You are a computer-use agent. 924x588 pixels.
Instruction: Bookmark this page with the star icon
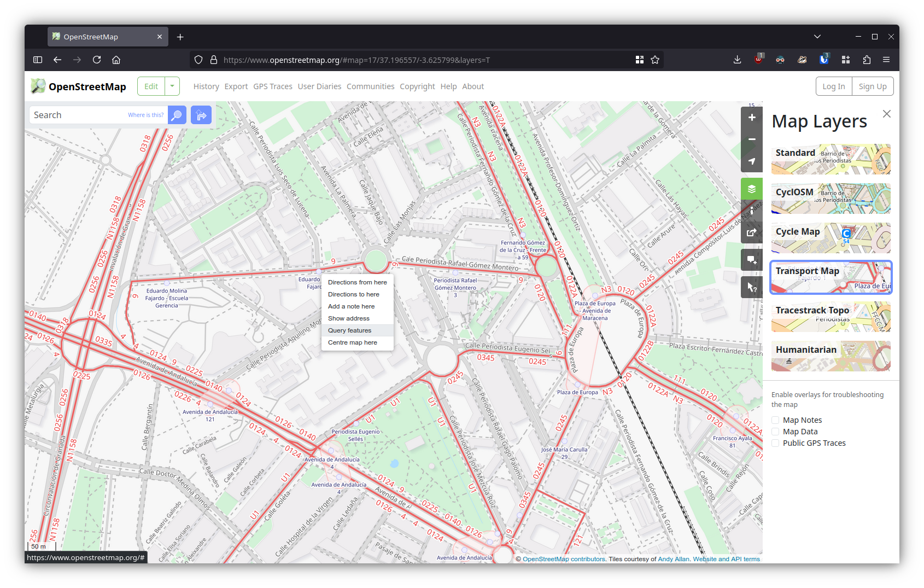coord(655,60)
